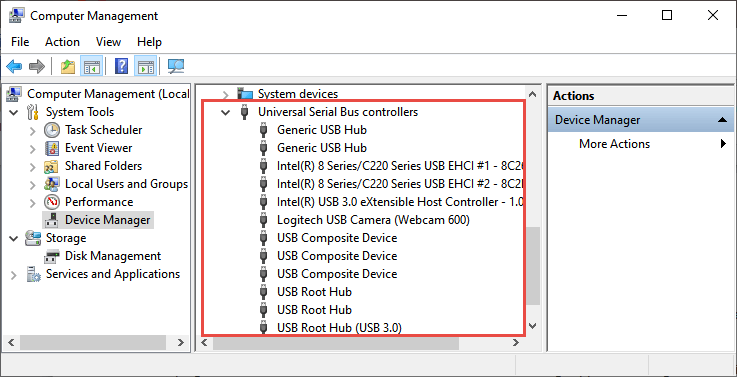Viewport: 737px width, 377px height.
Task: Click the Computer Management title bar icon
Action: (17, 16)
